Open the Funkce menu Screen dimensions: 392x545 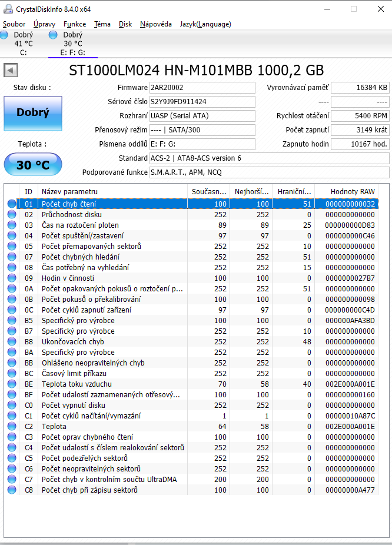coord(75,24)
